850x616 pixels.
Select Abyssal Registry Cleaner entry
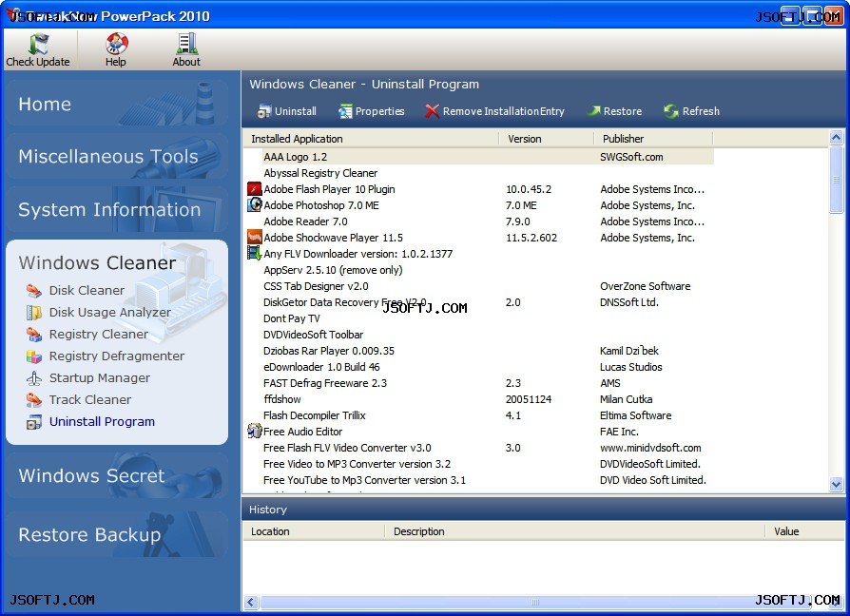[x=320, y=173]
